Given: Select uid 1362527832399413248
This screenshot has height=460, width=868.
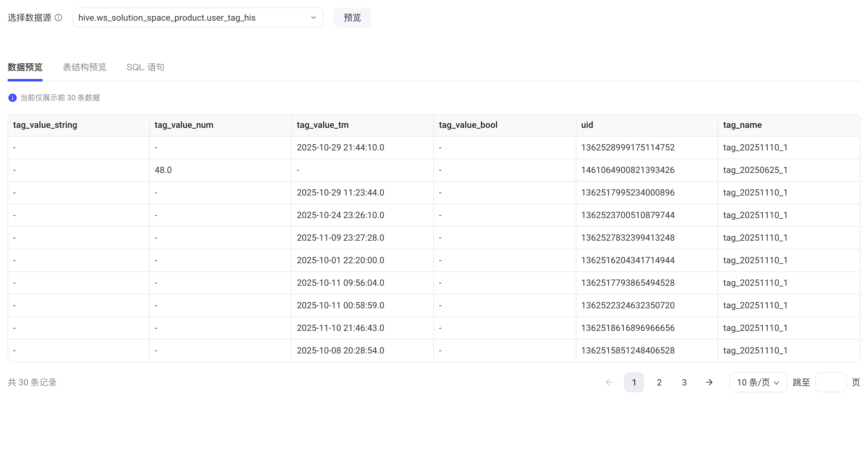Looking at the screenshot, I should click(628, 238).
